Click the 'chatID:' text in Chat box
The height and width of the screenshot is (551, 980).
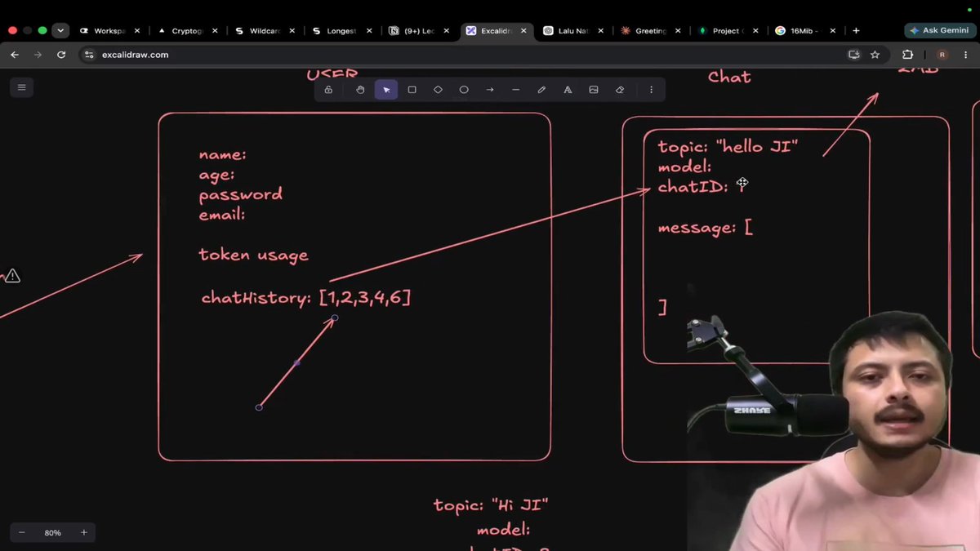(693, 187)
